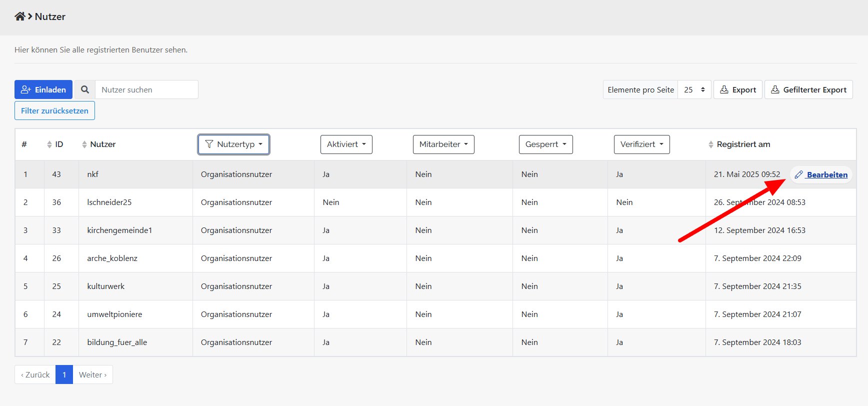
Task: Click the home icon in breadcrumb
Action: coord(20,16)
